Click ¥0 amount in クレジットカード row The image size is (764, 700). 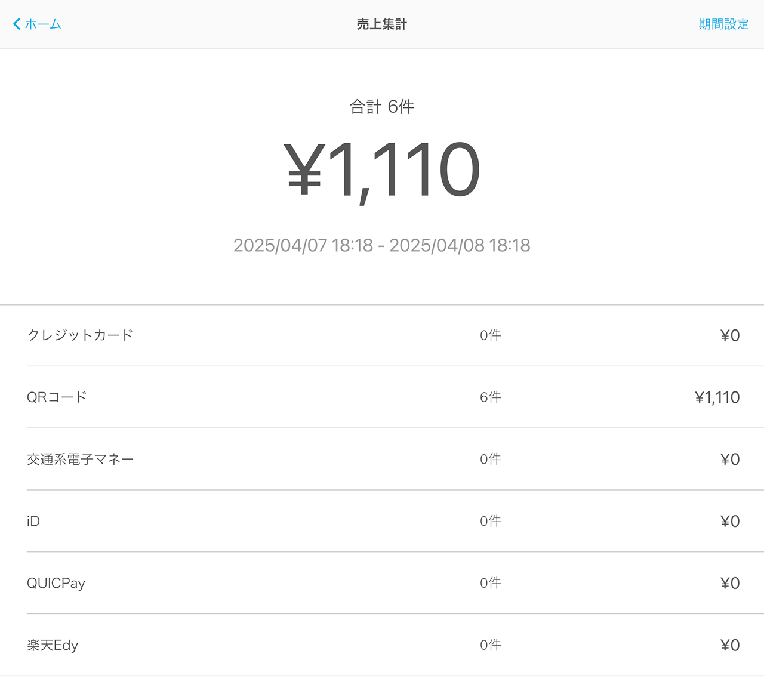pos(730,335)
